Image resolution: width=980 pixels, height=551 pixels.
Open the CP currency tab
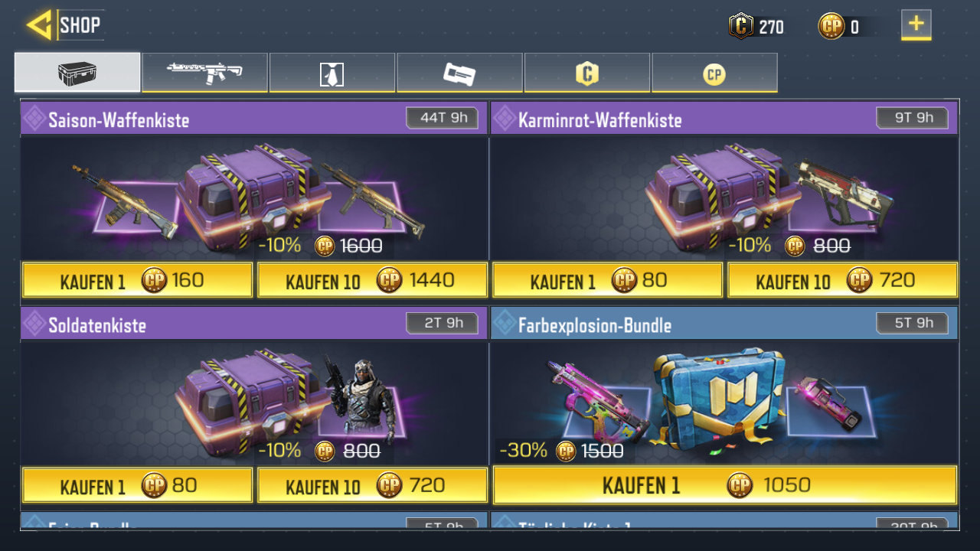point(714,73)
